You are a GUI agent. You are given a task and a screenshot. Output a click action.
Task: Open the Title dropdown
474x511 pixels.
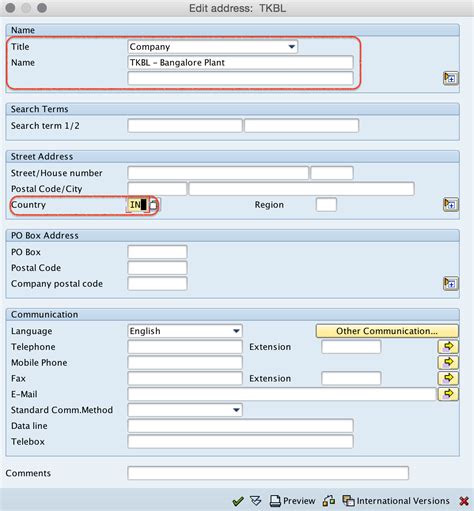click(292, 47)
